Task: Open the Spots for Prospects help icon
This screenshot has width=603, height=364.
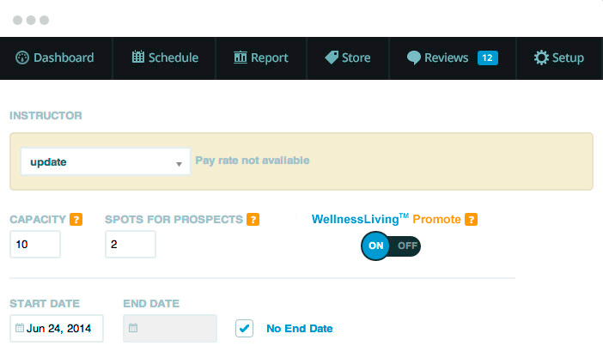Action: (x=253, y=220)
